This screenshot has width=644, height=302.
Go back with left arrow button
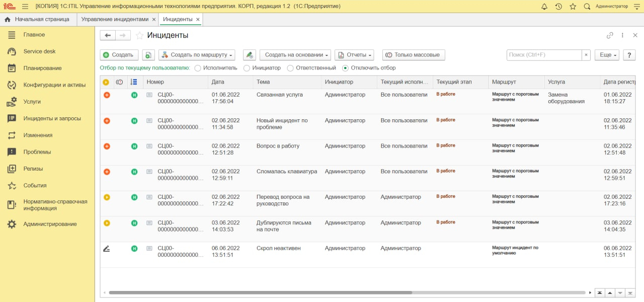click(x=108, y=35)
